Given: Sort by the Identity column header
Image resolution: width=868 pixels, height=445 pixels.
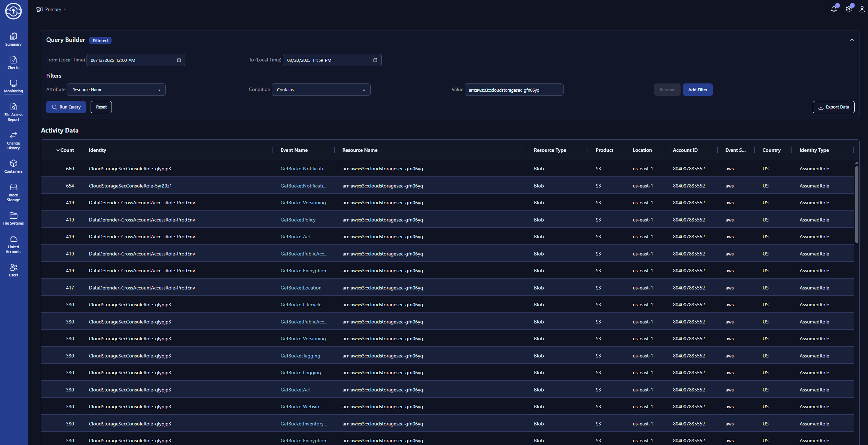Looking at the screenshot, I should coord(97,150).
